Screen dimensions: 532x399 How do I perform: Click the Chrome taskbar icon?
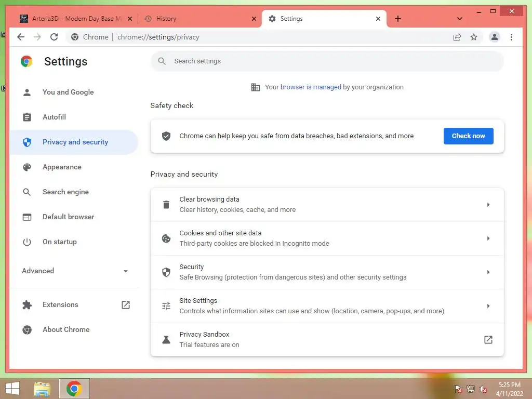click(x=74, y=389)
